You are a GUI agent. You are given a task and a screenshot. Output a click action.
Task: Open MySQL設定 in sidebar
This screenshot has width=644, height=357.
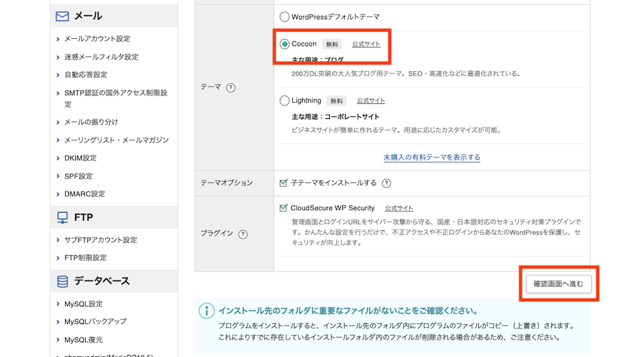coord(83,304)
